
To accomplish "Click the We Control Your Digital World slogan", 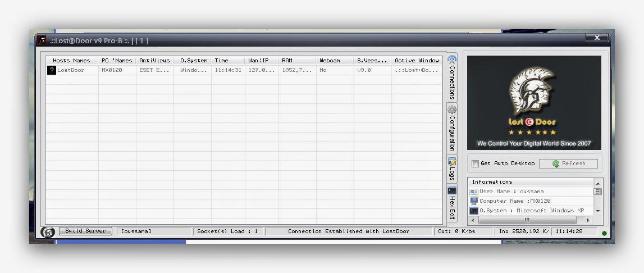I will 534,143.
